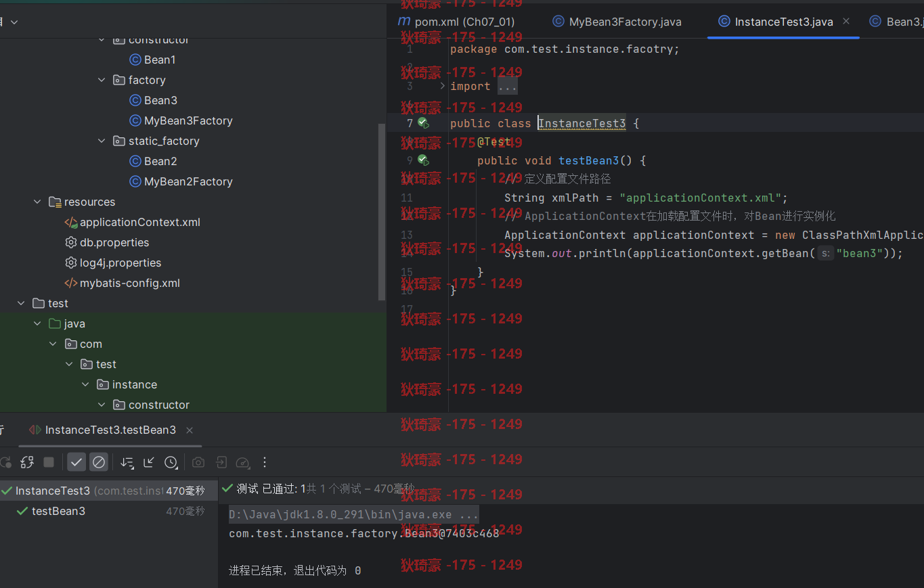Open the Bean3.java tab at right
The image size is (924, 588).
[x=896, y=22]
